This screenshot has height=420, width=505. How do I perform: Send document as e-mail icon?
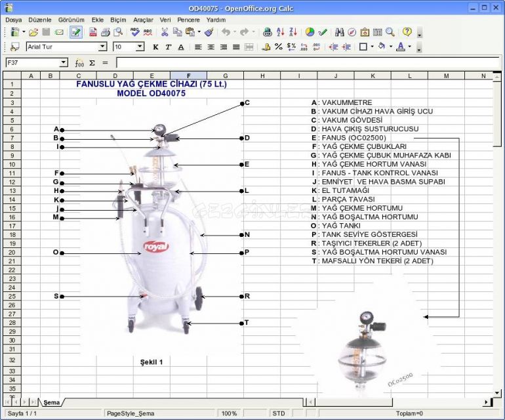(x=59, y=32)
